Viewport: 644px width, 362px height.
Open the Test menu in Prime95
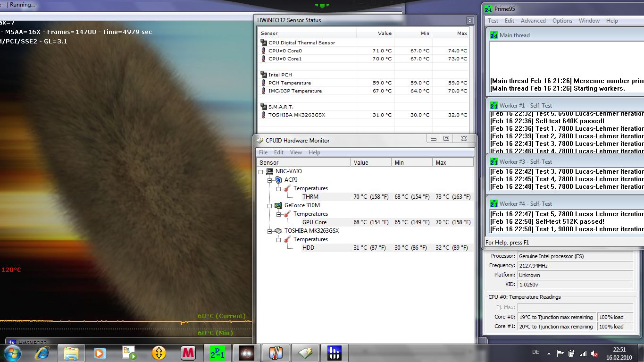point(493,21)
